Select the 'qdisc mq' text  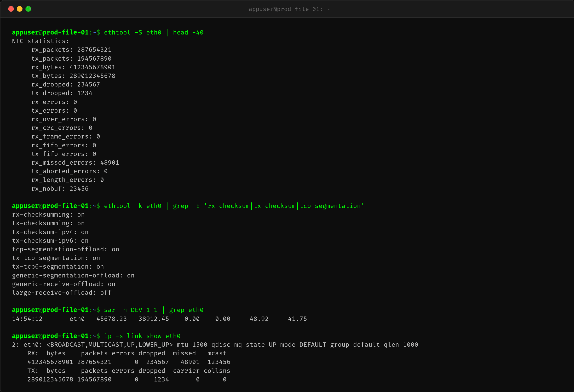pos(226,345)
